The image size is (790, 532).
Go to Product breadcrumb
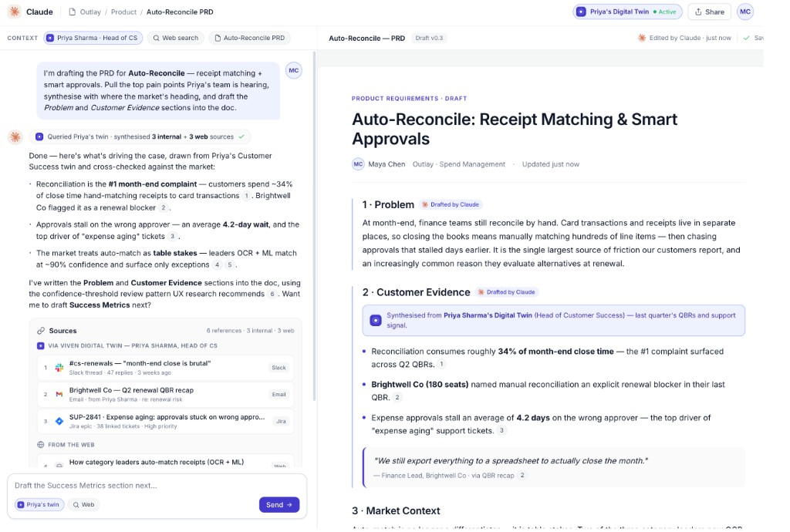click(x=123, y=12)
